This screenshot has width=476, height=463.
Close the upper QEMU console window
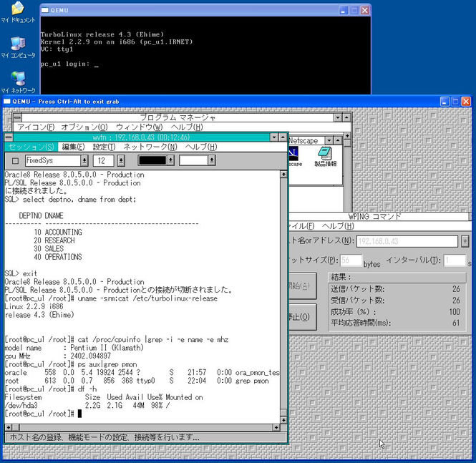pyautogui.click(x=365, y=11)
